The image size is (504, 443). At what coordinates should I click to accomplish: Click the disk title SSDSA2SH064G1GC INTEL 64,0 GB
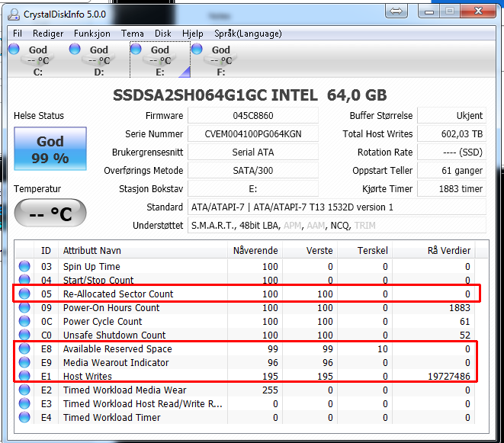250,95
